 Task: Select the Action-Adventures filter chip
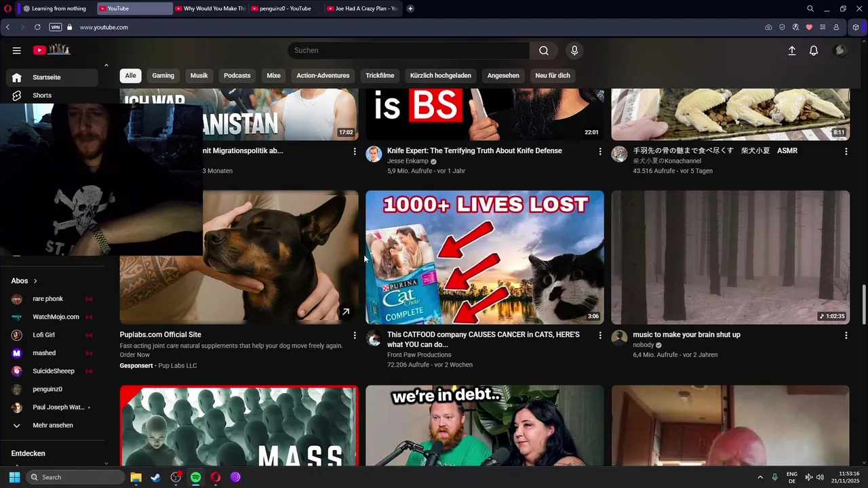(323, 75)
